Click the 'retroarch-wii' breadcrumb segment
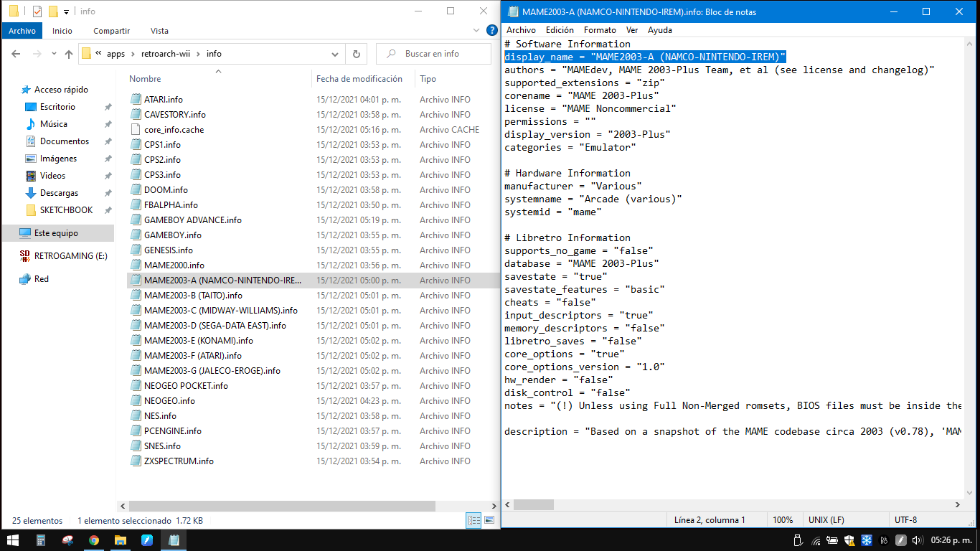 point(166,54)
